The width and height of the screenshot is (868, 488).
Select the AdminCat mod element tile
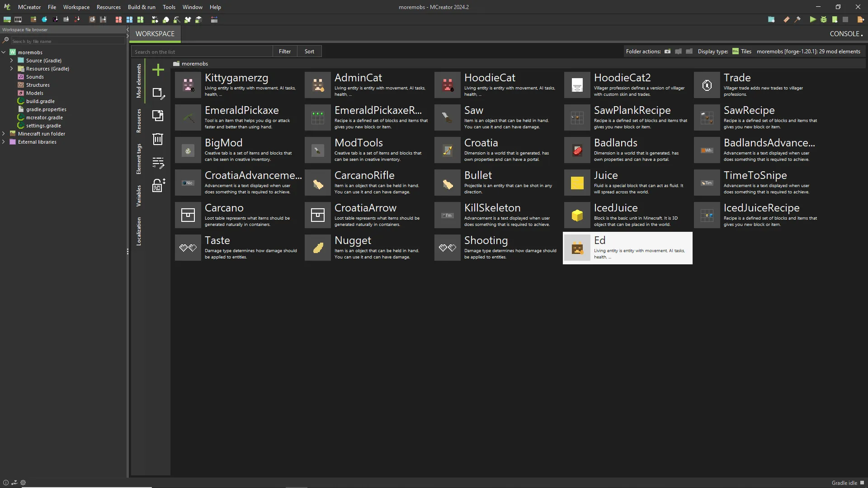pyautogui.click(x=368, y=85)
